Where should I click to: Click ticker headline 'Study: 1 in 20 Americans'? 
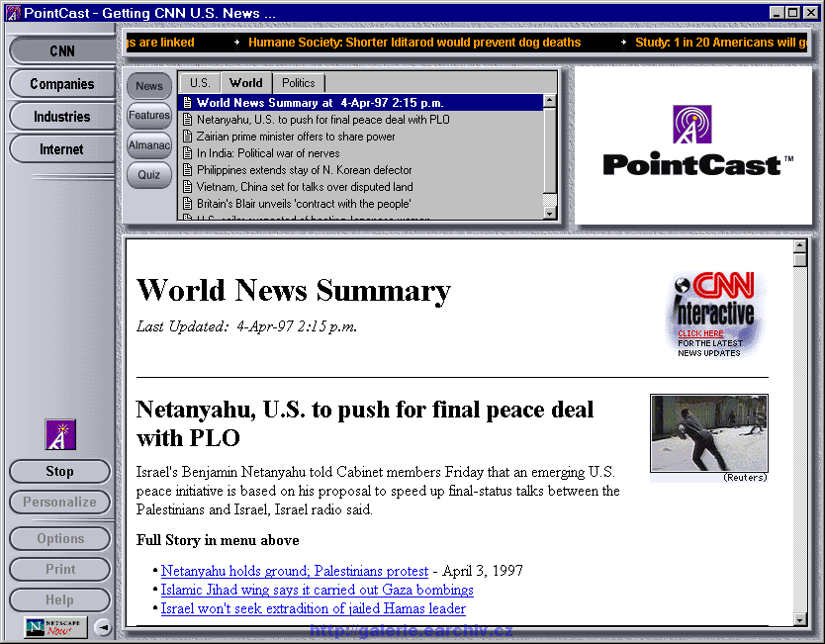[721, 43]
